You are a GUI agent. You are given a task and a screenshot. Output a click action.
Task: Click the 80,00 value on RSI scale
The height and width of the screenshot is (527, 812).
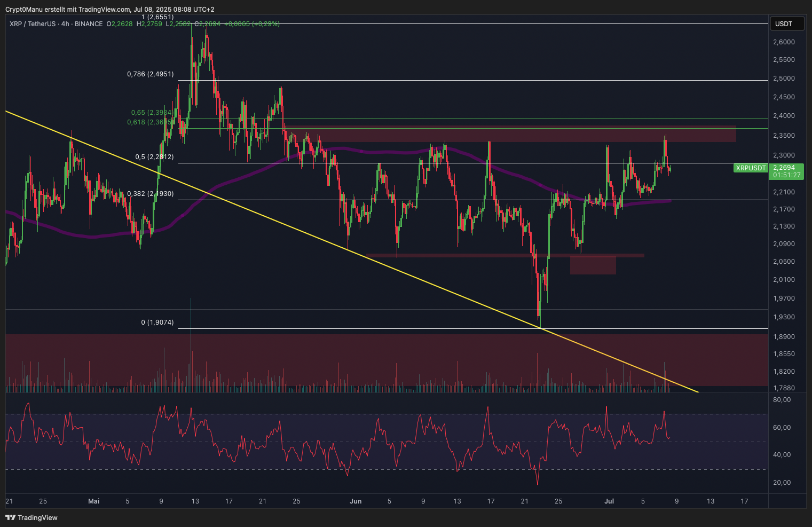(782, 400)
